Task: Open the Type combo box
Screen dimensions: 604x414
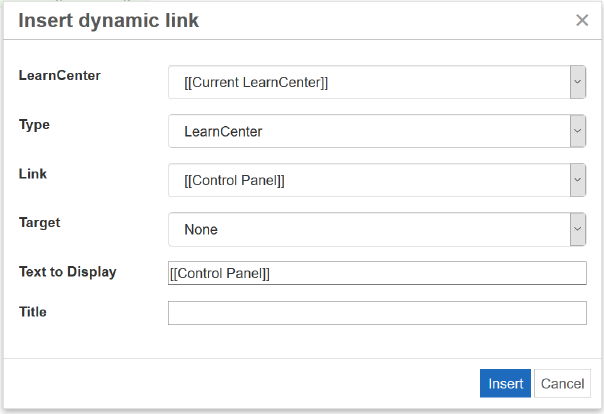Action: [368, 131]
